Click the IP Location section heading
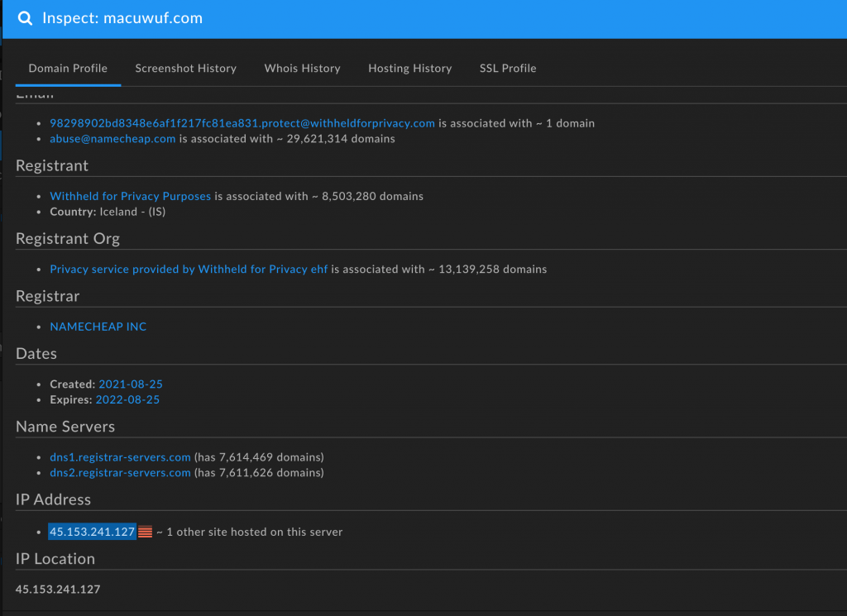 (55, 559)
